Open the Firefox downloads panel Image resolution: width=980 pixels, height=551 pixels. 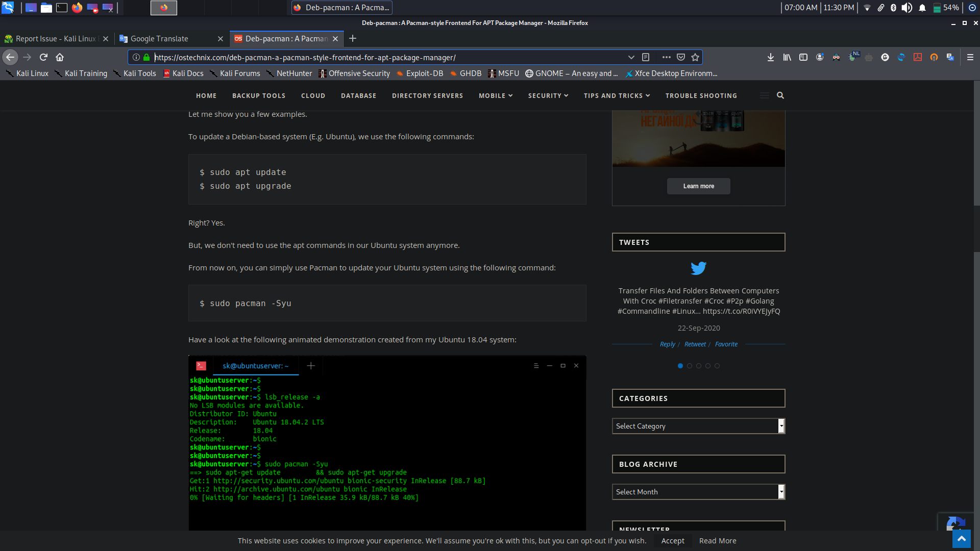(771, 57)
